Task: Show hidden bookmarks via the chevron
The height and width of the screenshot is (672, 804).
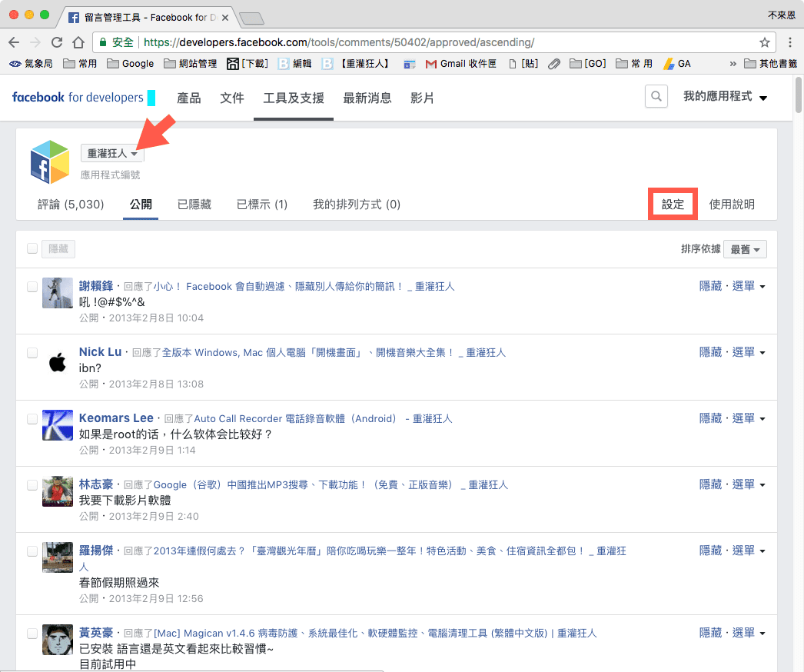Action: point(733,64)
